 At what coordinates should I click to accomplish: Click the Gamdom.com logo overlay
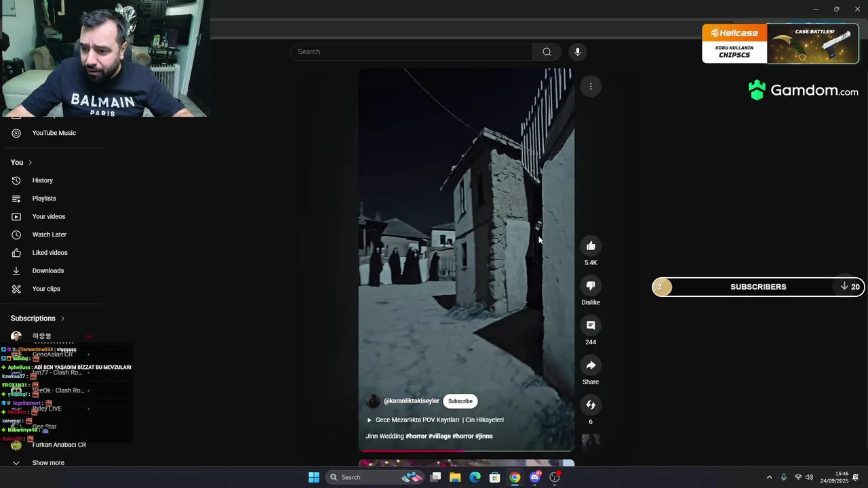click(804, 90)
